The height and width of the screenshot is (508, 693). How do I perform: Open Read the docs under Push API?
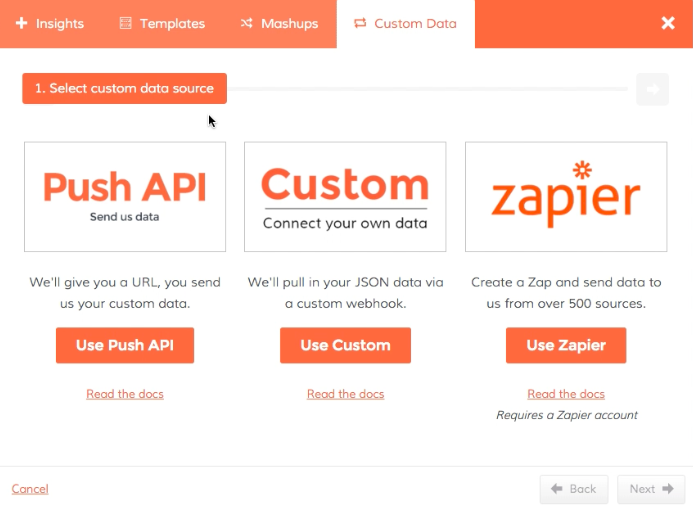(125, 394)
